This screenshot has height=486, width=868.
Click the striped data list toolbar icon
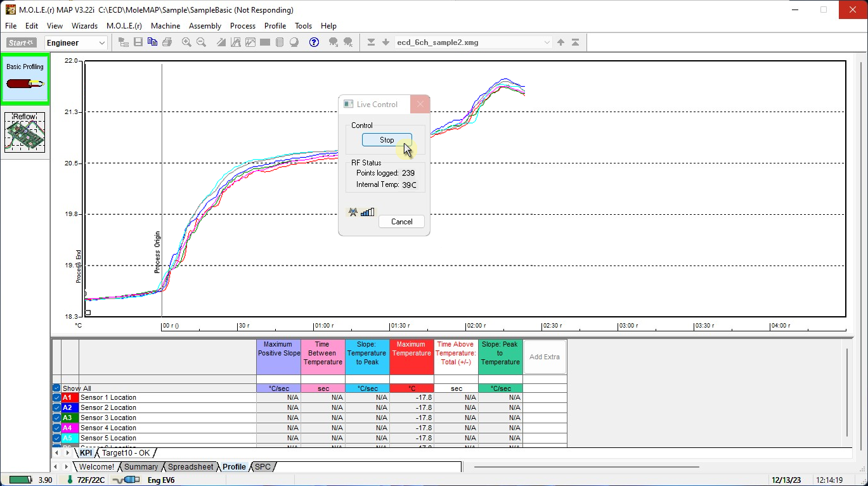tap(279, 42)
